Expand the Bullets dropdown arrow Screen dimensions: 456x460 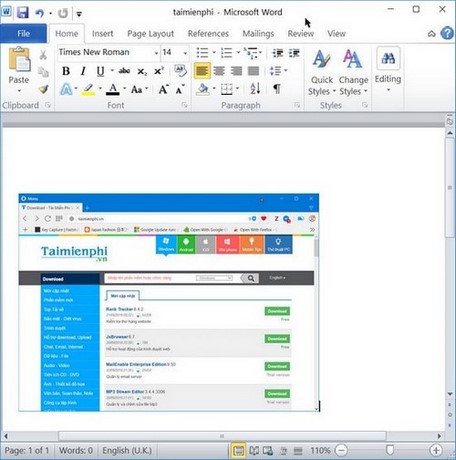[x=214, y=52]
